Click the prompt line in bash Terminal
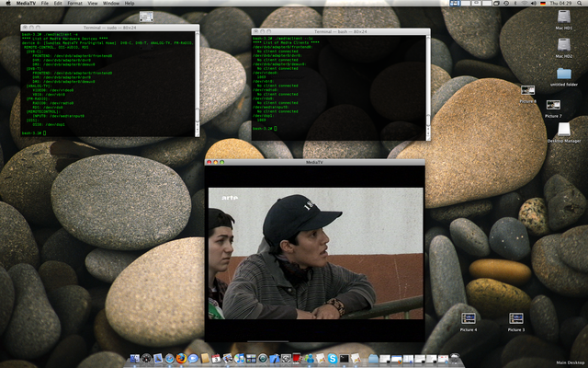The height and width of the screenshot is (368, 588). pyautogui.click(x=265, y=129)
